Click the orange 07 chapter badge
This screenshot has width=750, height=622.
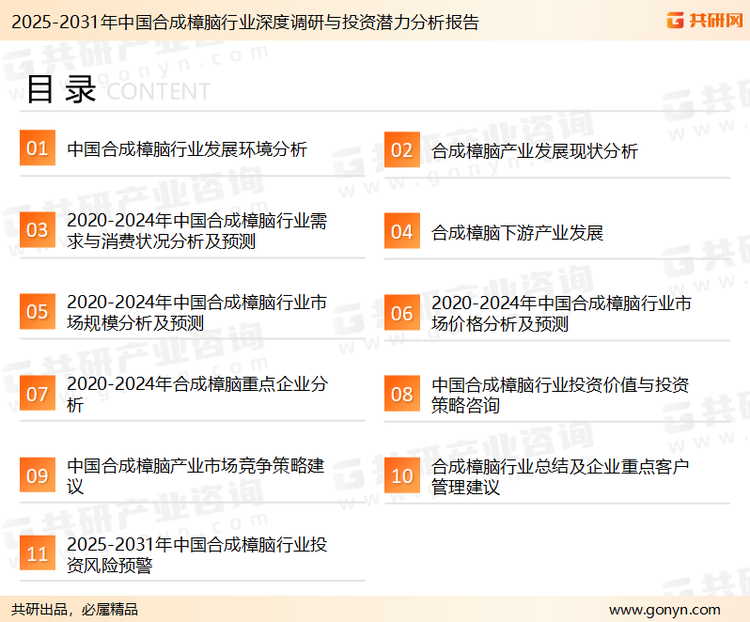pyautogui.click(x=37, y=393)
